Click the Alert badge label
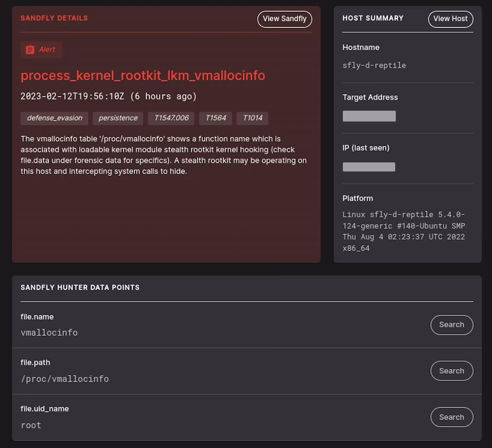 click(47, 49)
